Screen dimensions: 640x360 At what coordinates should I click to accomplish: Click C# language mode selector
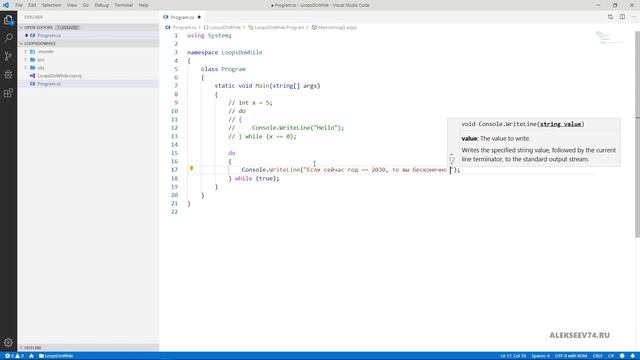[x=611, y=356]
